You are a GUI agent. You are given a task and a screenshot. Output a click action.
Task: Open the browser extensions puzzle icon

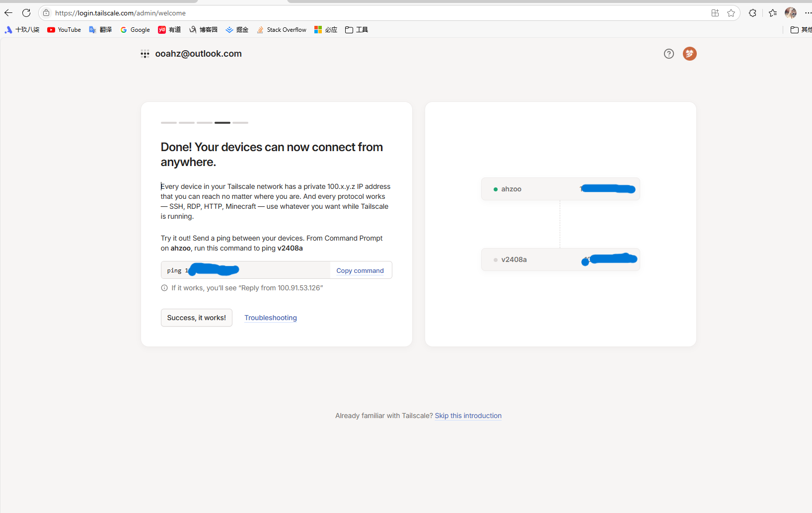pyautogui.click(x=753, y=13)
